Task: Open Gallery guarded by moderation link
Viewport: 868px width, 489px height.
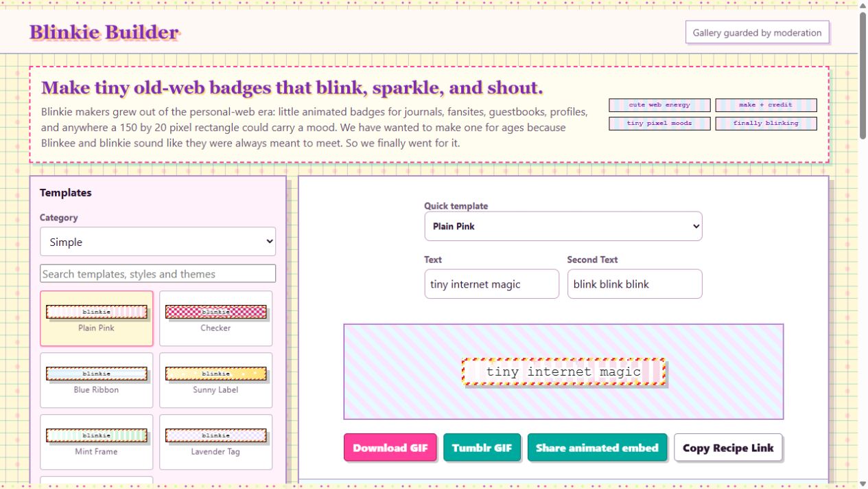Action: point(757,32)
